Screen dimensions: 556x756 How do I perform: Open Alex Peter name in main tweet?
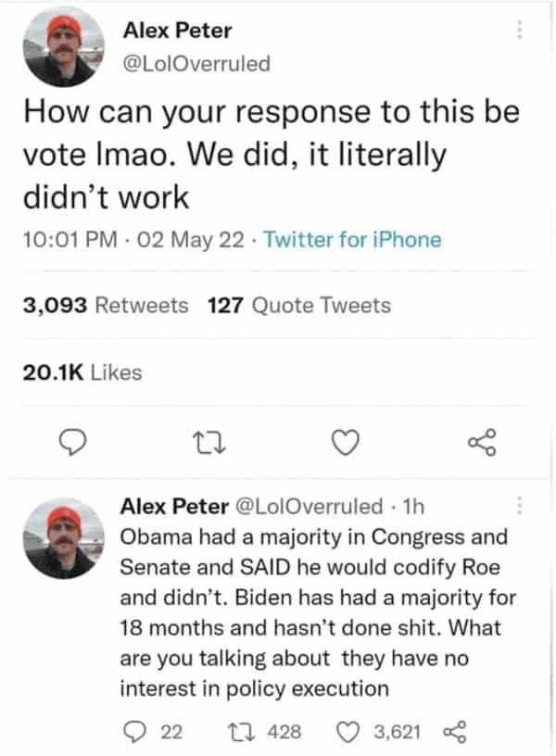pyautogui.click(x=178, y=31)
